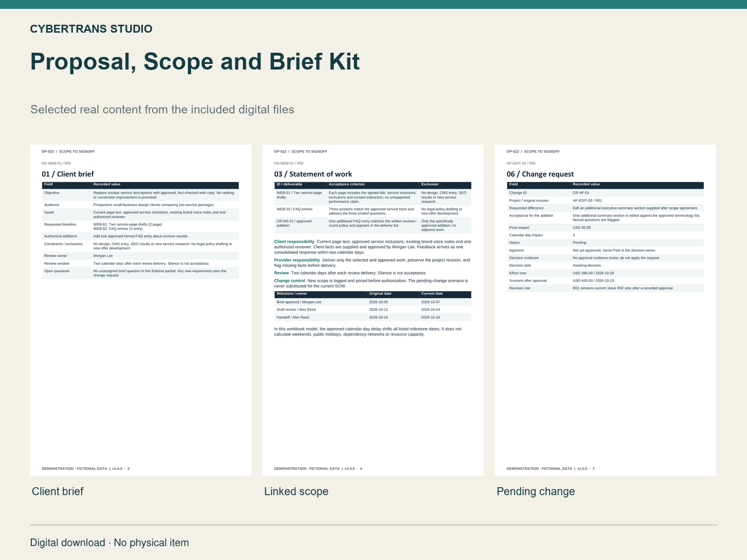This screenshot has width=747, height=560.
Task: Click 'USD 485.00 / 2026-10-23' value
Action: (x=593, y=280)
